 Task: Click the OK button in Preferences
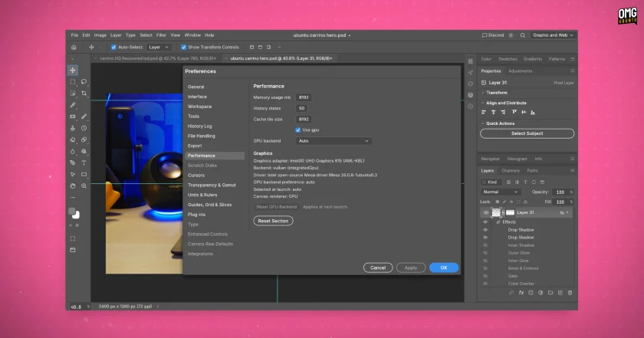pyautogui.click(x=444, y=267)
